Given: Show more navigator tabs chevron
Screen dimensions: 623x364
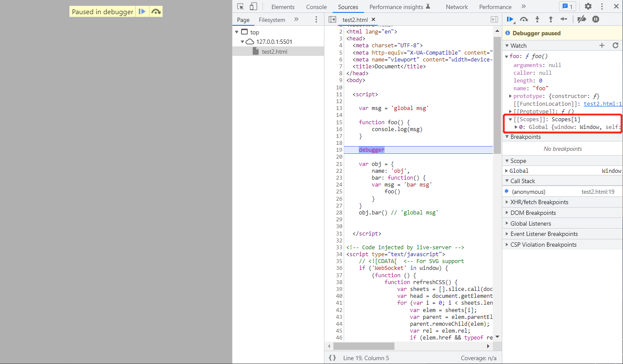Looking at the screenshot, I should tap(296, 19).
